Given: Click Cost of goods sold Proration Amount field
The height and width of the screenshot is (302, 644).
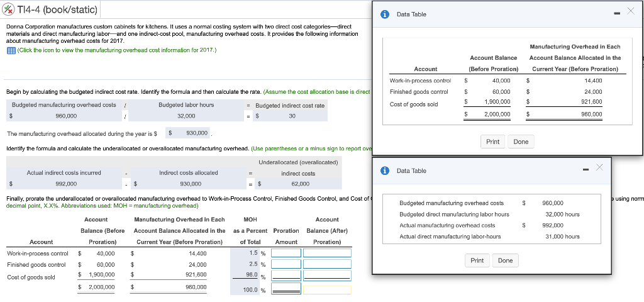Looking at the screenshot, I should [x=286, y=275].
